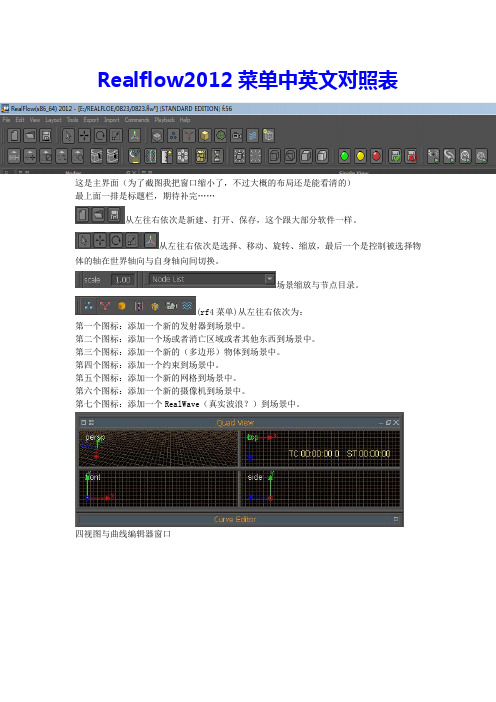Click the Move tool in the five-icon transform snippet
Viewport: 496px width, 702px height.
pyautogui.click(x=100, y=241)
